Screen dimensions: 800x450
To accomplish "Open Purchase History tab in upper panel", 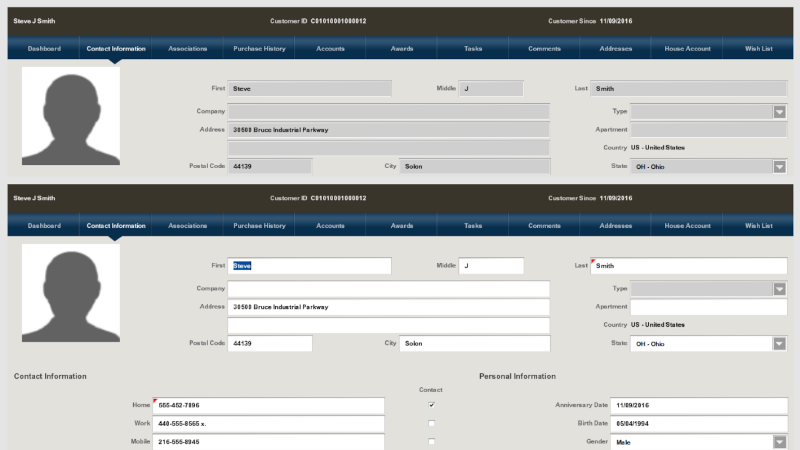I will click(259, 48).
